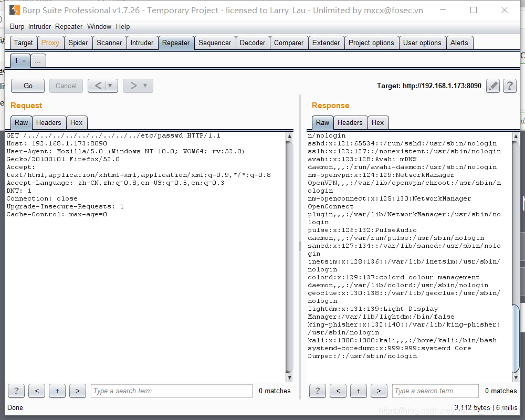Switch to the Intruder tool tab

142,43
